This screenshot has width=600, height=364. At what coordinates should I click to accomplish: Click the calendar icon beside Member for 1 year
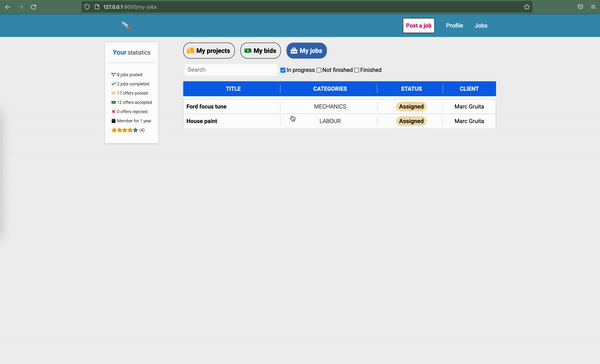(113, 121)
